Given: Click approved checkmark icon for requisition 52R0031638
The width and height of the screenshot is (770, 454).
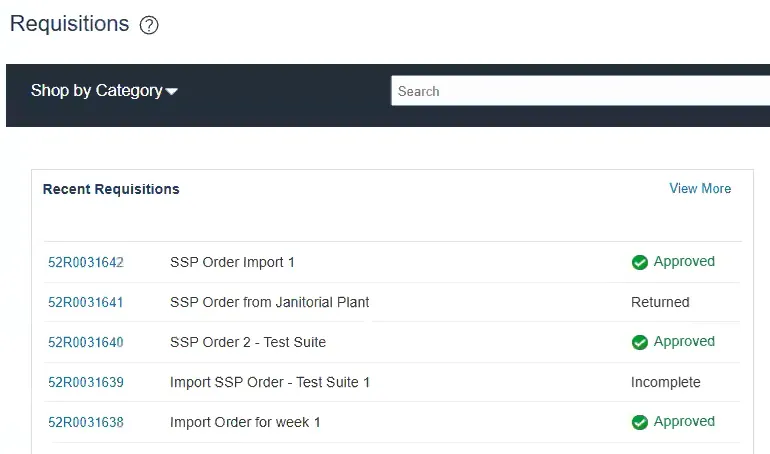Looking at the screenshot, I should [x=640, y=422].
